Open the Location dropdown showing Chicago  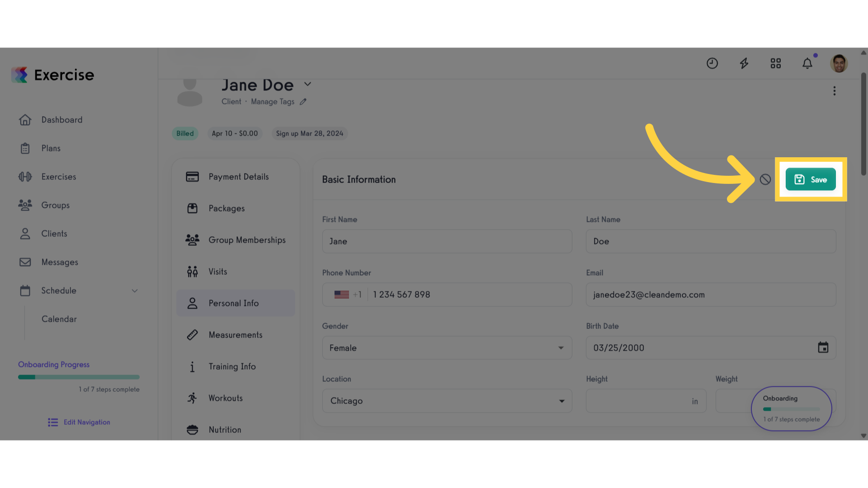point(447,401)
